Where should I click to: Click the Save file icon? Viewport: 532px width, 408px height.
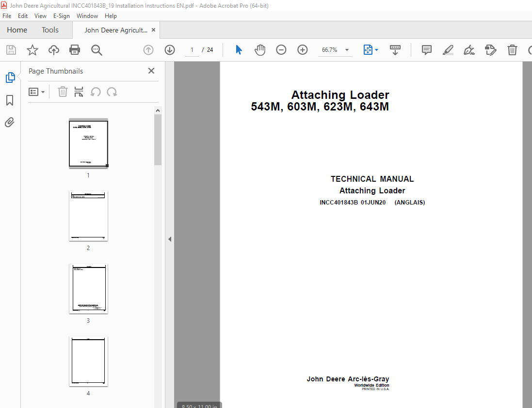click(x=11, y=50)
